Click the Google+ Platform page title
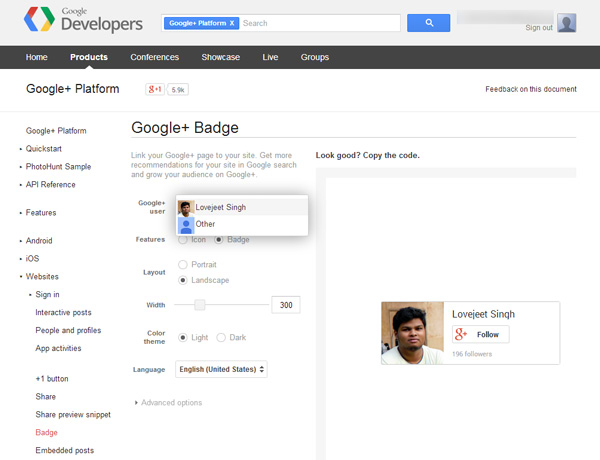The image size is (600, 460). tap(73, 89)
